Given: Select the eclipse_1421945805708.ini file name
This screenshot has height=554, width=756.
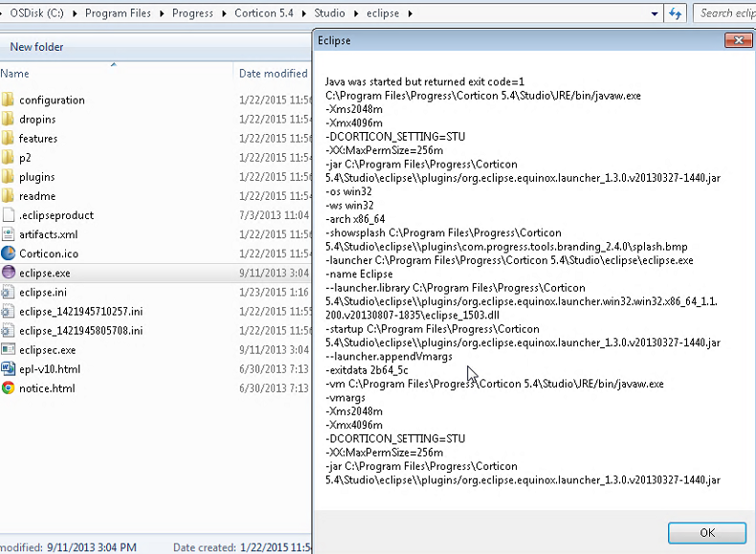Looking at the screenshot, I should tap(81, 331).
